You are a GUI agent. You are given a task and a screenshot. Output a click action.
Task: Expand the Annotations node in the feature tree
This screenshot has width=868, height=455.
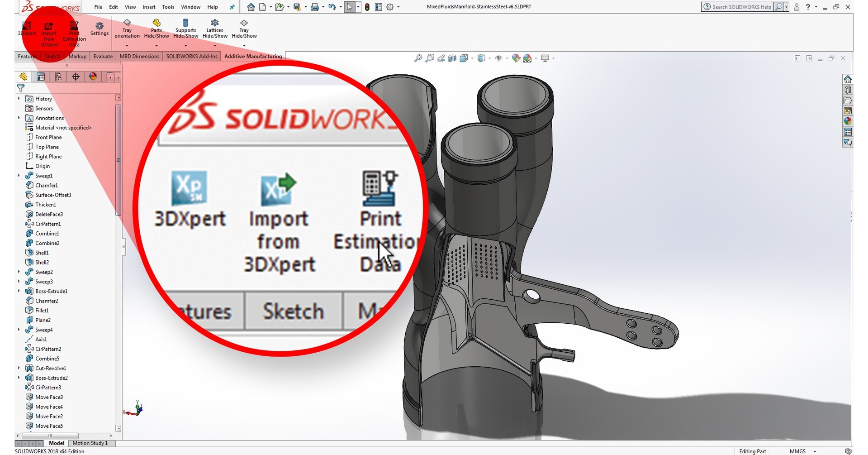(19, 118)
